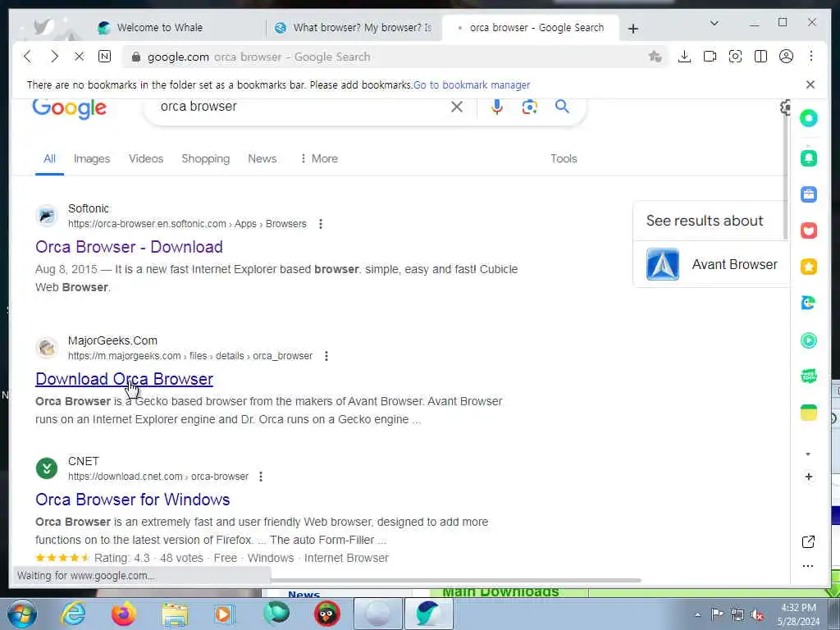840x630 pixels.
Task: Dismiss the bookmarks bar notice
Action: tap(810, 84)
